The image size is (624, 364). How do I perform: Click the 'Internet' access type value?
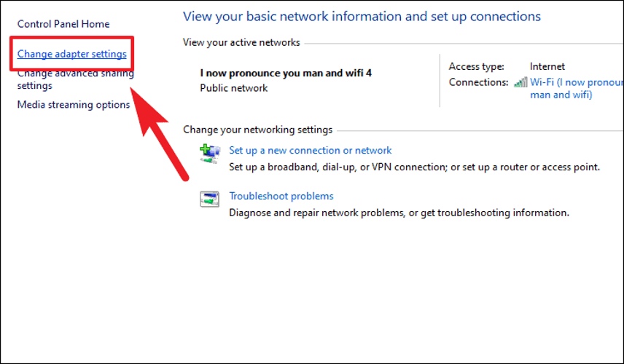[x=547, y=66]
